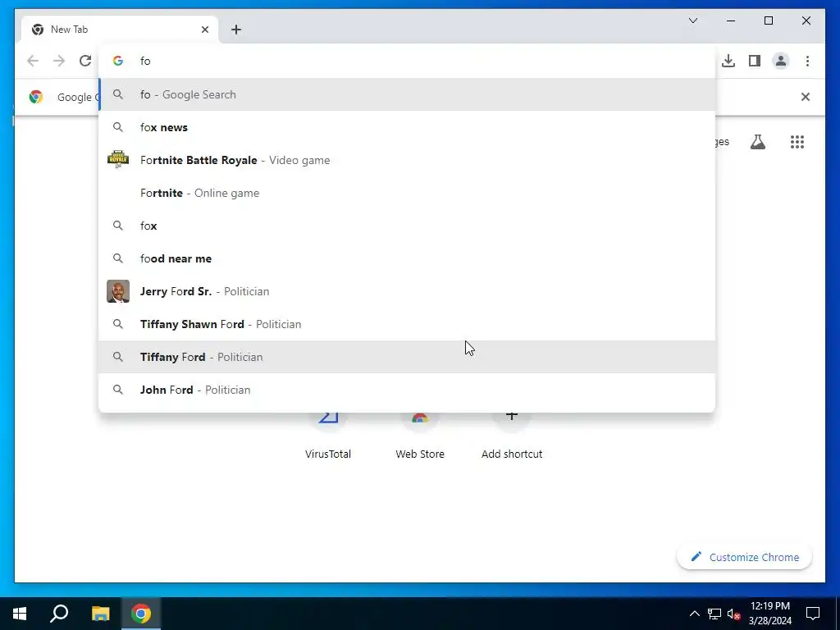This screenshot has width=840, height=630.
Task: Choose Jerry Ford Sr. suggestion
Action: pyautogui.click(x=407, y=291)
